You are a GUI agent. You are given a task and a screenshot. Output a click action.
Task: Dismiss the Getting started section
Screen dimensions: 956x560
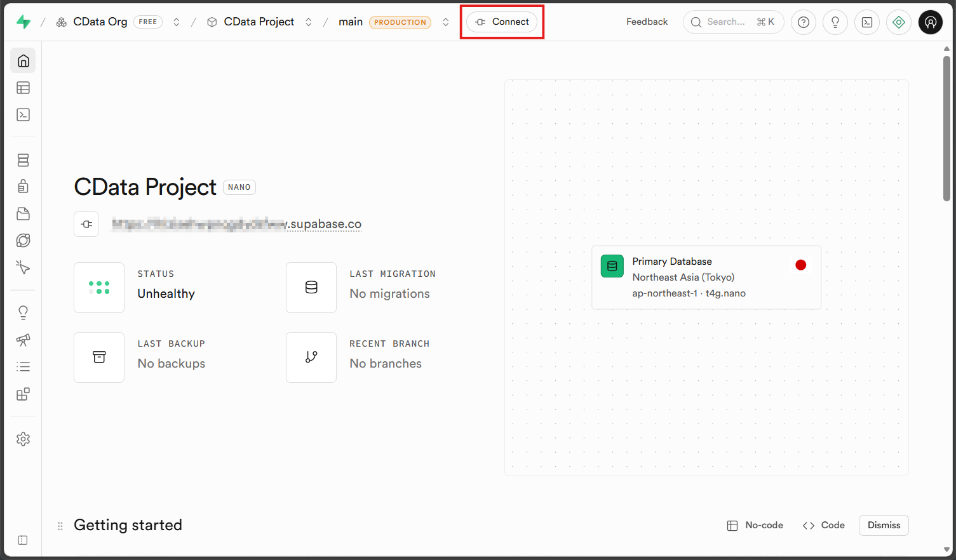pyautogui.click(x=884, y=525)
